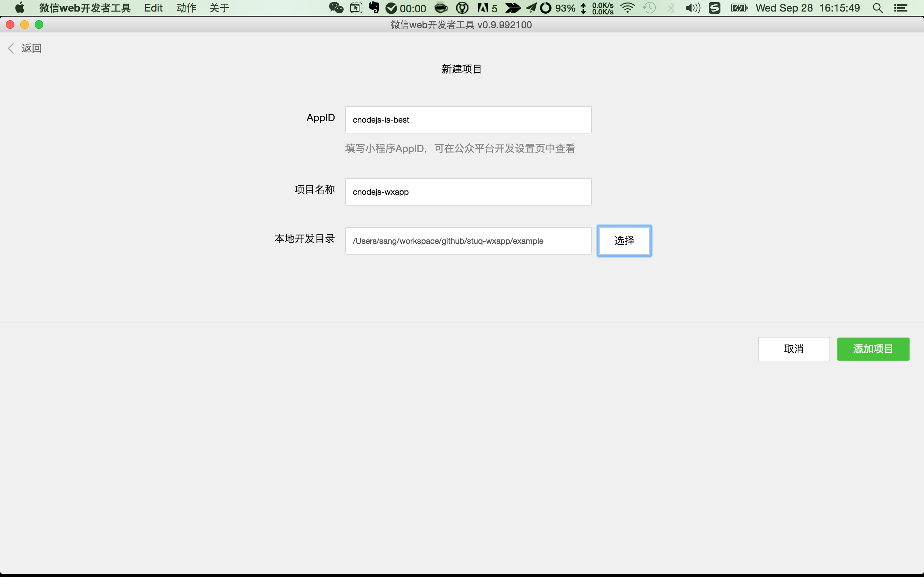Click the 项目名称 text field
The height and width of the screenshot is (577, 924).
pyautogui.click(x=468, y=192)
